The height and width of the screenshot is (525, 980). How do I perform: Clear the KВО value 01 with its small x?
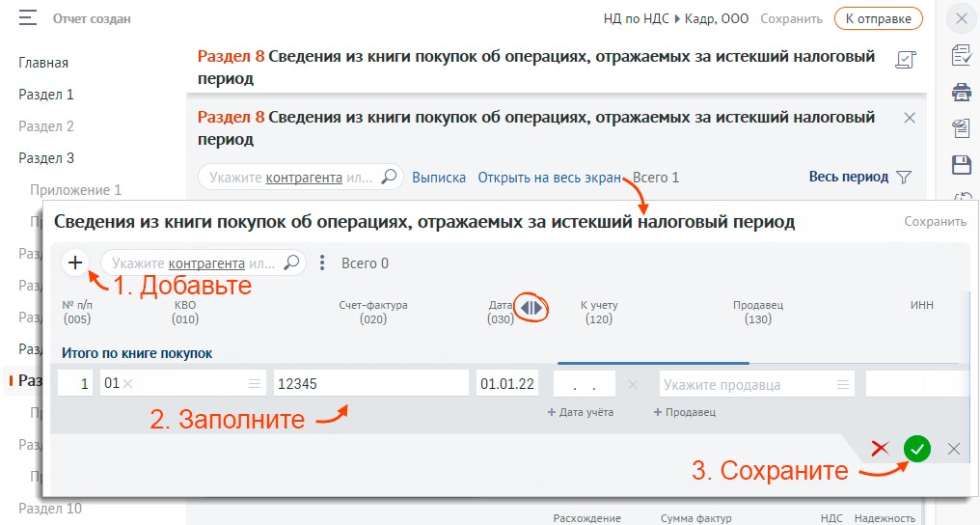click(x=128, y=383)
